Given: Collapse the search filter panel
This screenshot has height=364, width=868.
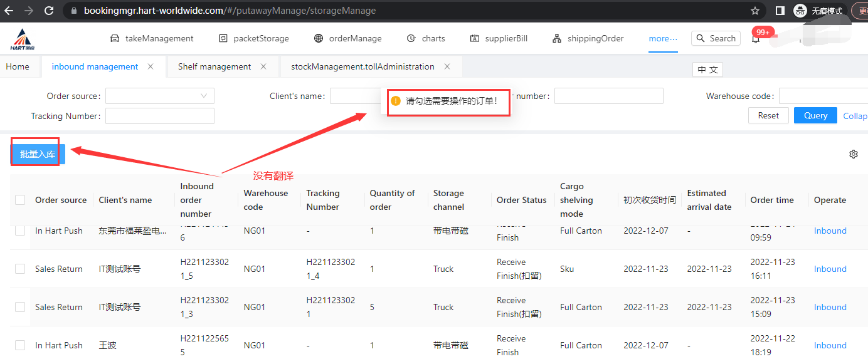Looking at the screenshot, I should click(855, 116).
